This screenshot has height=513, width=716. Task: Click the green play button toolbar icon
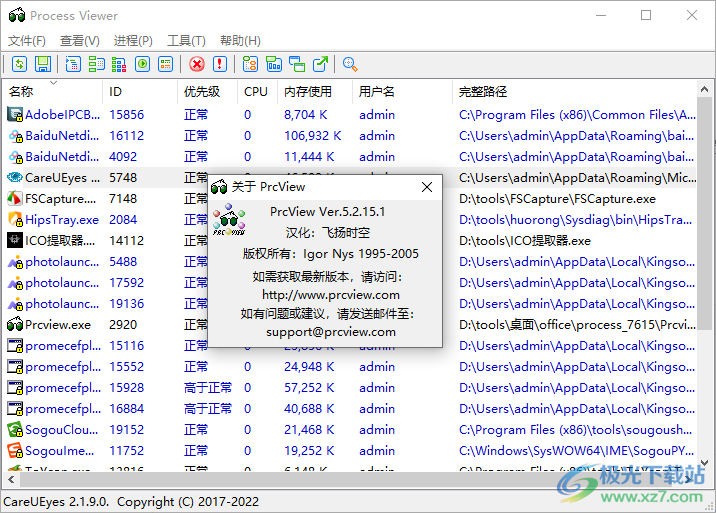pos(142,64)
